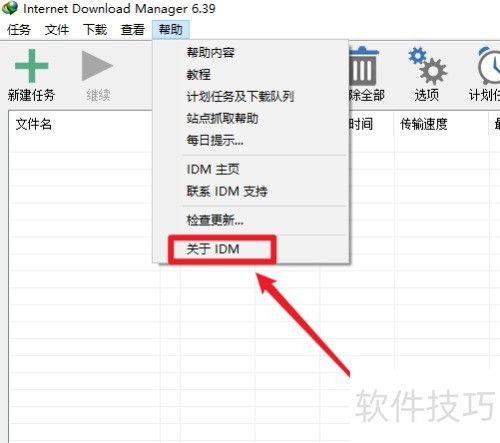Click the grey Resume (继续) play icon
Viewport: 500px width, 443px height.
click(97, 66)
